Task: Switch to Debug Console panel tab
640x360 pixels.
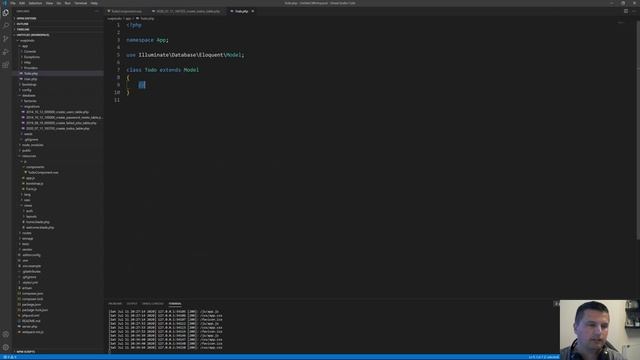Action: pos(153,304)
